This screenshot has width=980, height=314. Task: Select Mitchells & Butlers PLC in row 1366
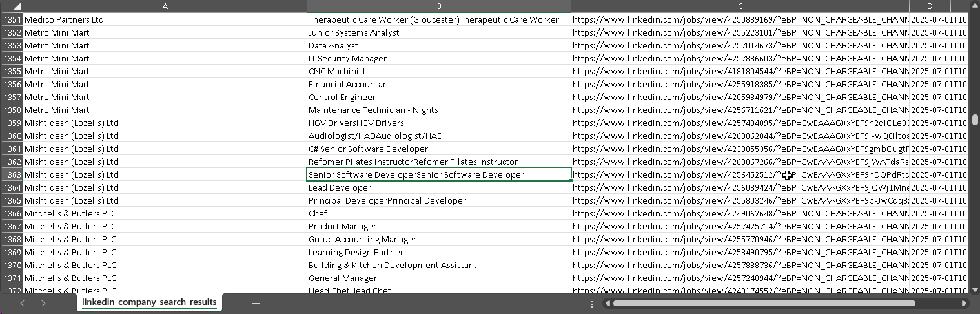(x=165, y=213)
